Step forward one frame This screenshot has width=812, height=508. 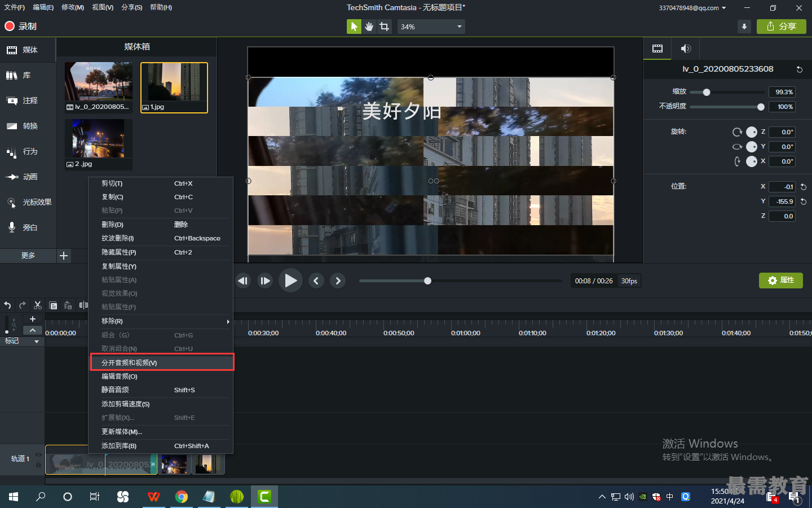click(x=265, y=281)
